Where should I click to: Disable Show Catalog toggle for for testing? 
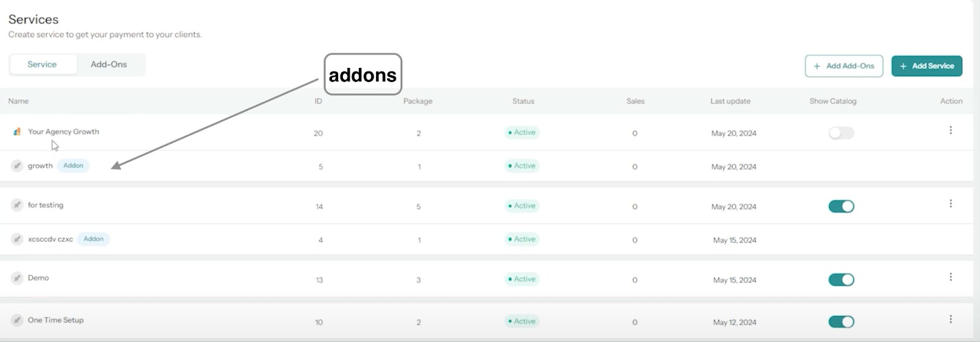[x=841, y=206]
